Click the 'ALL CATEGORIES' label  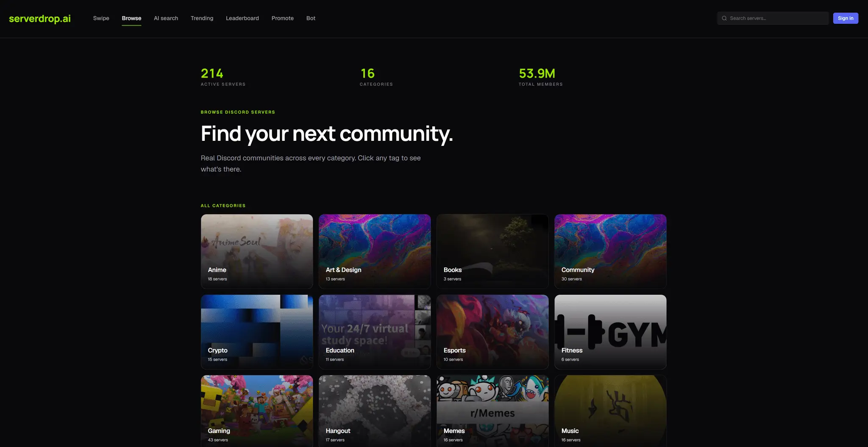pyautogui.click(x=223, y=206)
